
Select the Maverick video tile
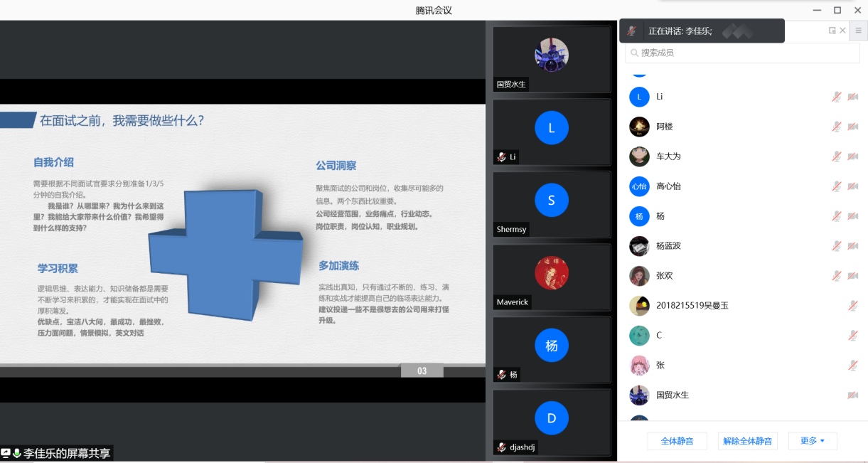pos(551,277)
